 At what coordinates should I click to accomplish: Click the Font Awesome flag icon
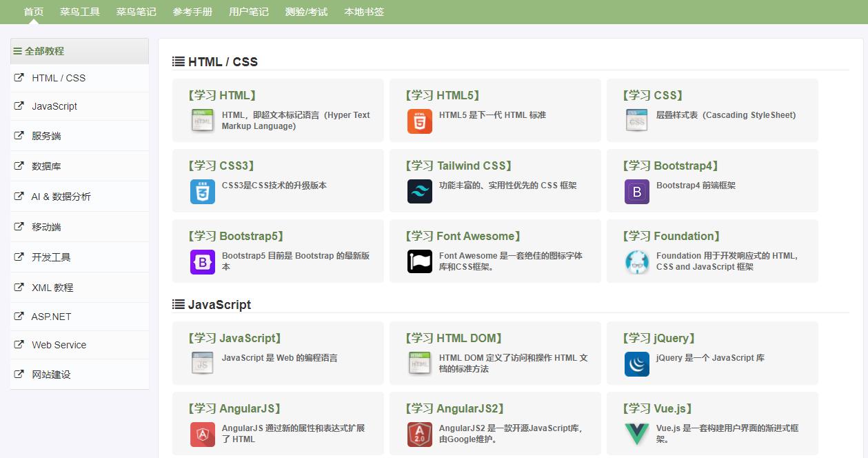point(419,261)
